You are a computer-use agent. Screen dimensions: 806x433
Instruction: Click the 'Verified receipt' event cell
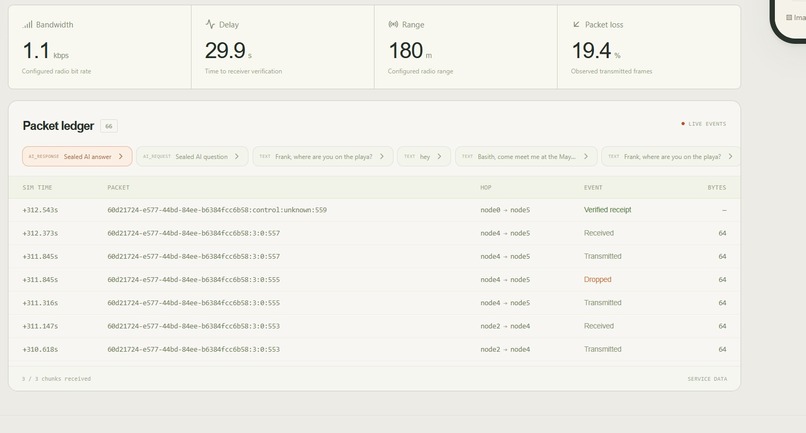click(607, 210)
